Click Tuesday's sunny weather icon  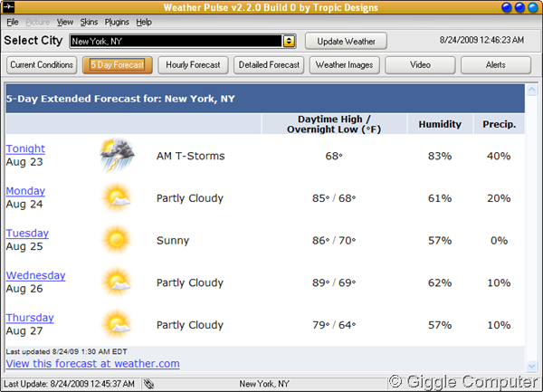[117, 240]
